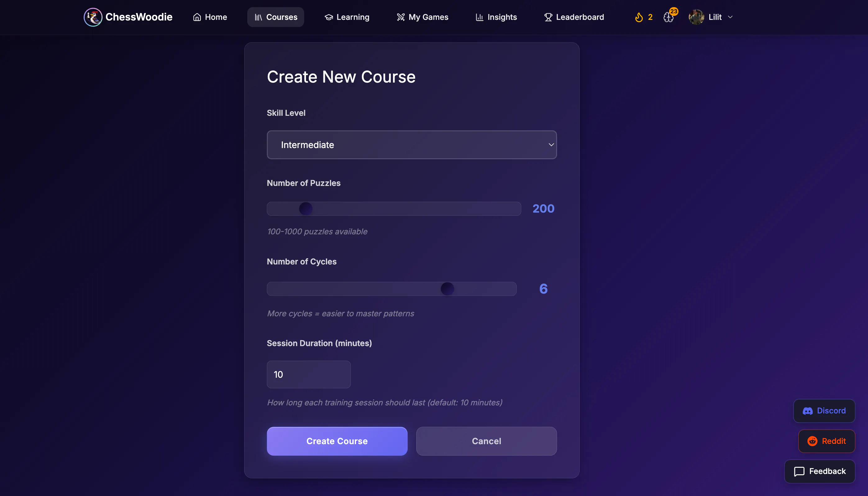Open the Learning menu

tap(347, 17)
